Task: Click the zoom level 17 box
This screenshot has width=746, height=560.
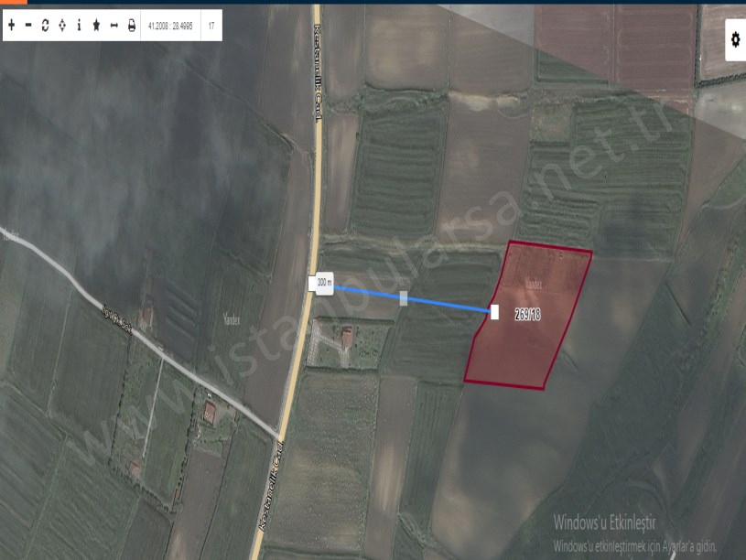Action: point(211,26)
